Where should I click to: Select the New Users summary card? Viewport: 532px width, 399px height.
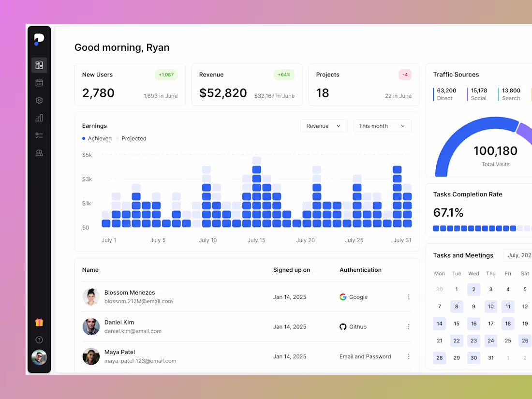[x=130, y=85]
